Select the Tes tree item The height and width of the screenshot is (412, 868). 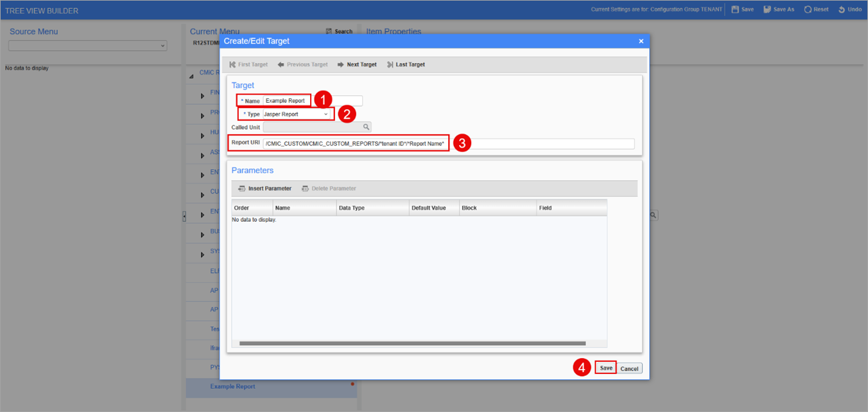[214, 328]
